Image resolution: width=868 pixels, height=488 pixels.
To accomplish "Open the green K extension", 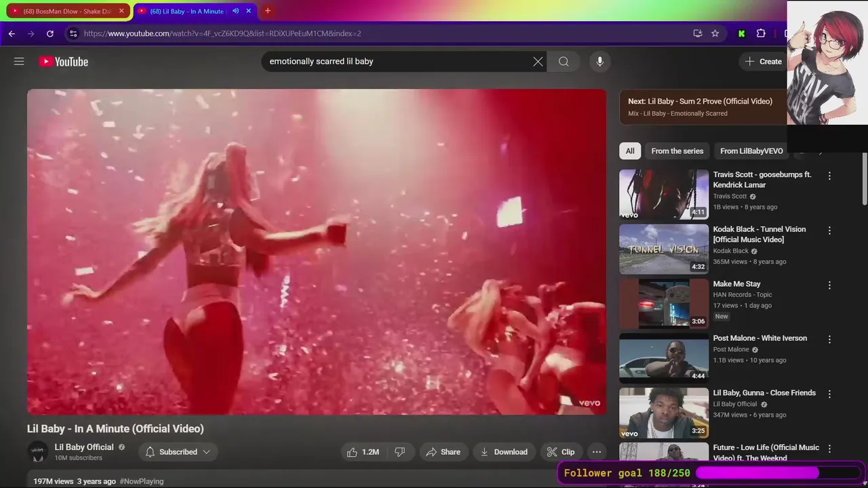I will coord(742,33).
